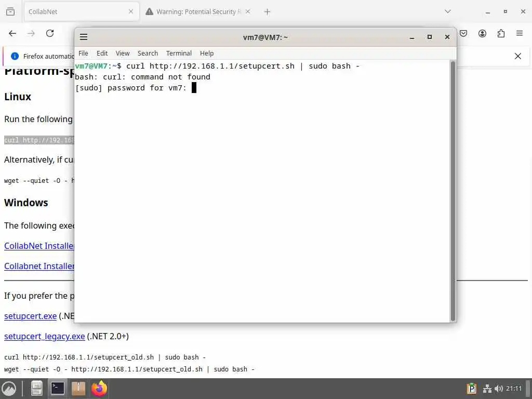Click the second Collabnet Installer link
Image resolution: width=532 pixels, height=399 pixels.
[x=39, y=267]
